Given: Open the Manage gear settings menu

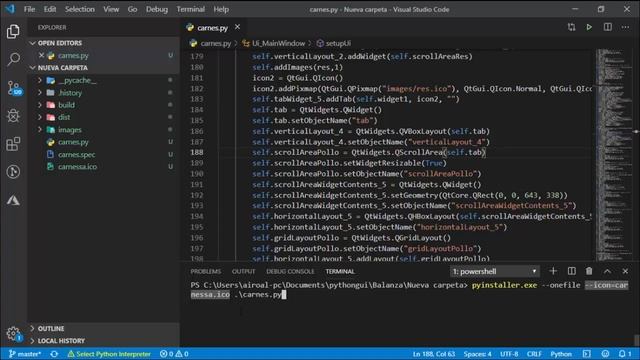Looking at the screenshot, I should pyautogui.click(x=13, y=333).
